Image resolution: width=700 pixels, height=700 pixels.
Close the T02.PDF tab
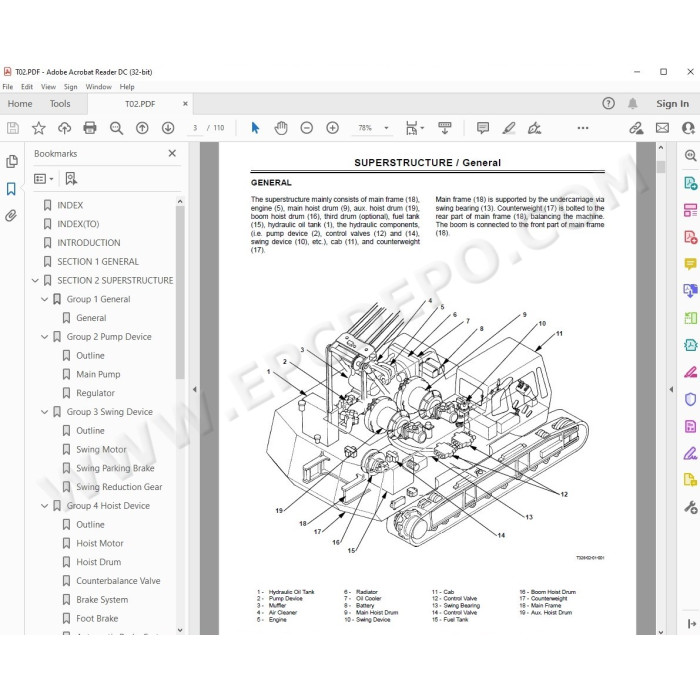click(185, 104)
